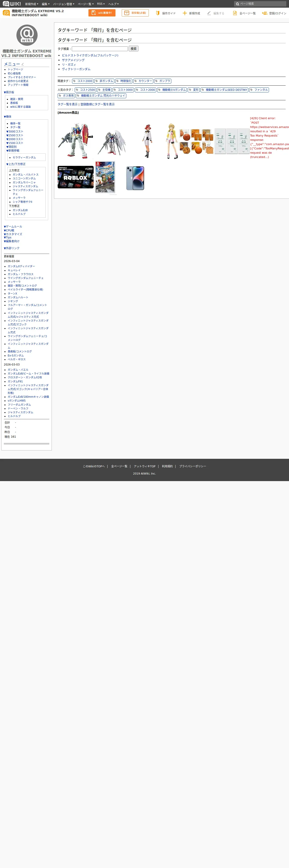Open アットウィキTOP footer link
289x868 pixels.
pos(145,466)
